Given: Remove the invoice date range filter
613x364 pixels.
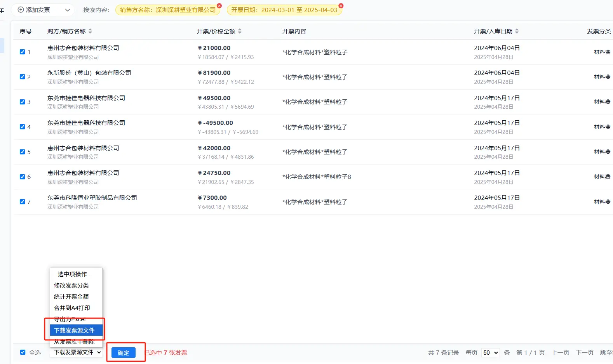Looking at the screenshot, I should pos(341,6).
